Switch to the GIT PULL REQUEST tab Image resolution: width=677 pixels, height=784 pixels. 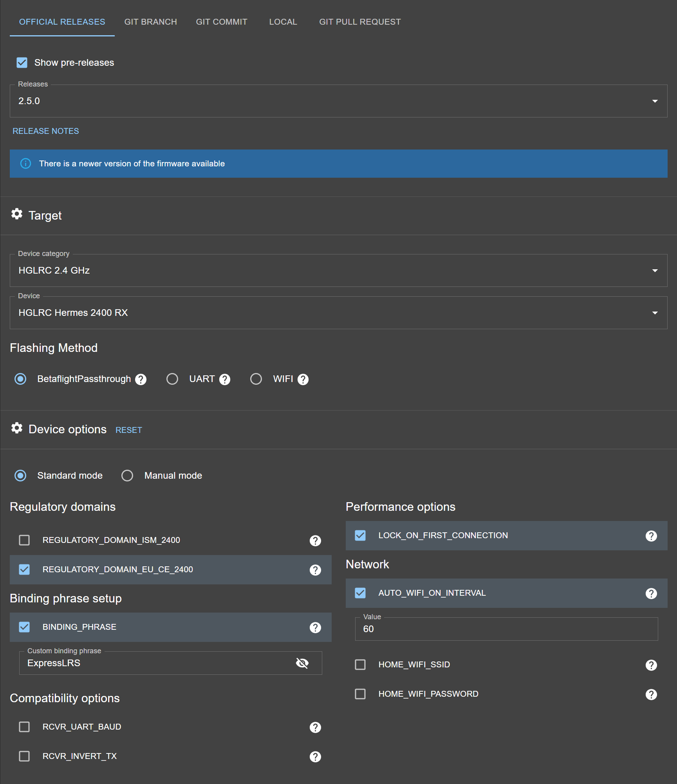(x=360, y=22)
